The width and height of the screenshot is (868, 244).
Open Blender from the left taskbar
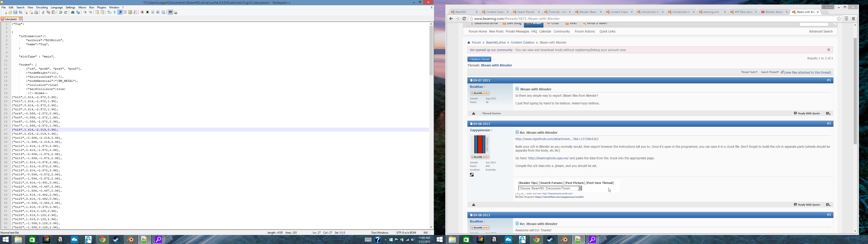(130, 240)
